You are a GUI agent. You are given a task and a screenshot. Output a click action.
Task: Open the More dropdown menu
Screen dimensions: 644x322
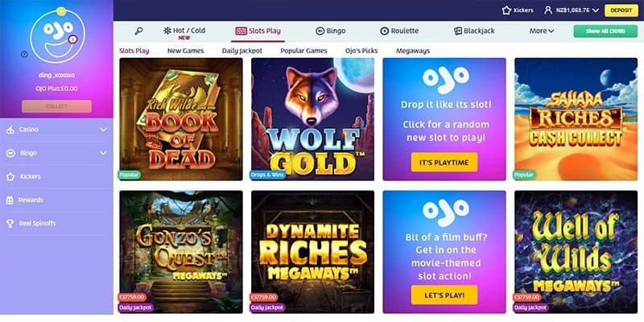point(541,31)
